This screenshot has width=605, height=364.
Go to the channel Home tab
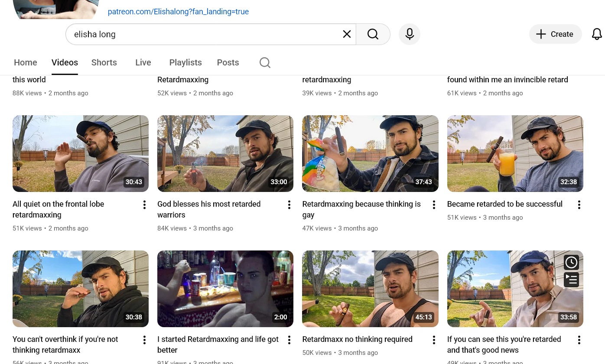point(26,62)
